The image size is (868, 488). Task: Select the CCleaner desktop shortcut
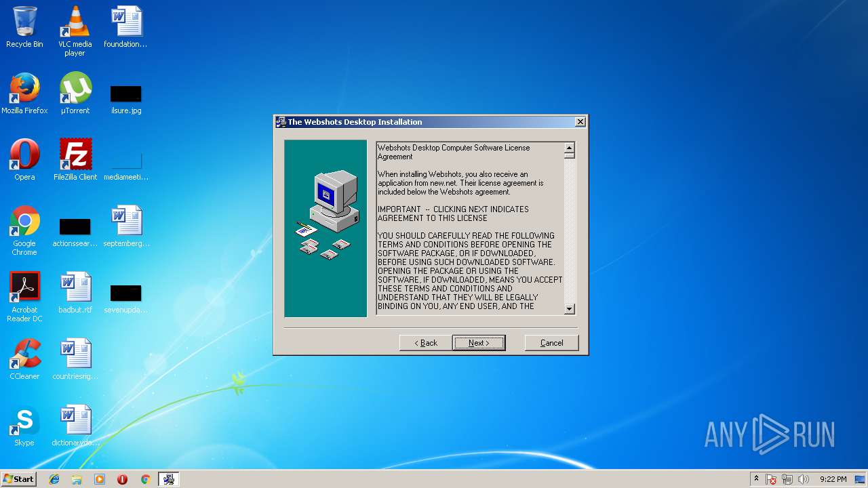coord(24,359)
